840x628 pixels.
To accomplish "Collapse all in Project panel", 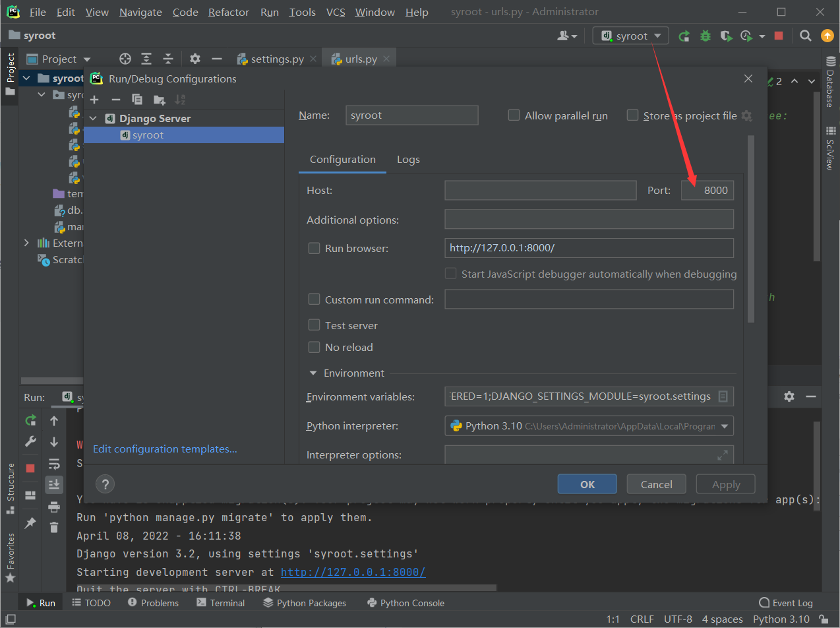I will [168, 59].
